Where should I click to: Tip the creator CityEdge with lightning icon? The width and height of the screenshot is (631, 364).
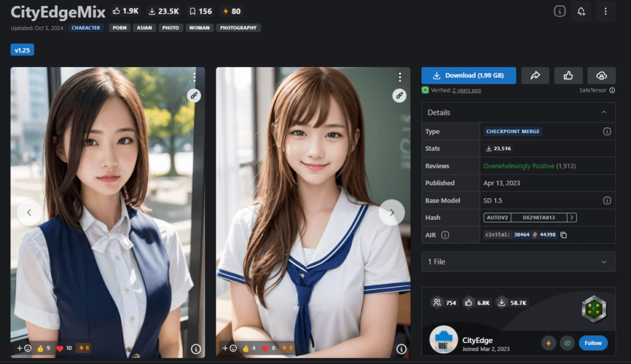click(x=548, y=343)
